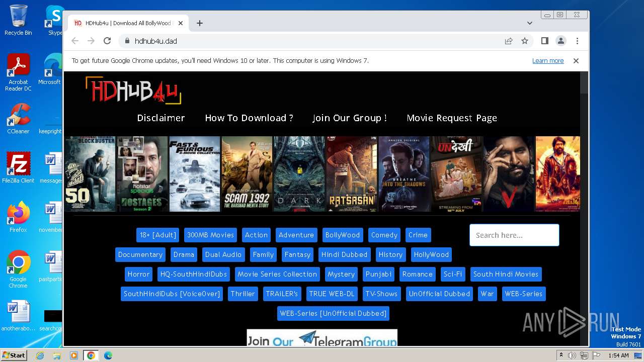Select the Action category
The image size is (644, 362).
point(256,235)
